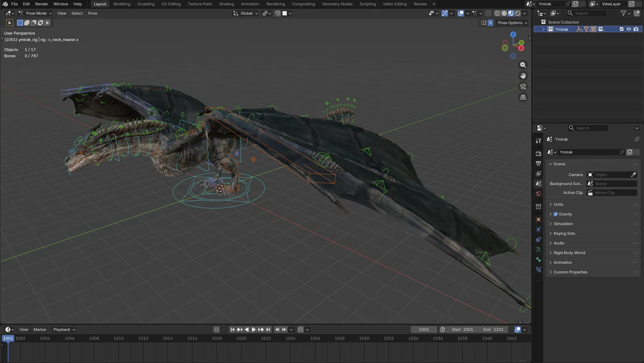Screen dimensions: 644x363
Task: Switch the viewport to Rendered shading mode
Action: click(x=518, y=13)
